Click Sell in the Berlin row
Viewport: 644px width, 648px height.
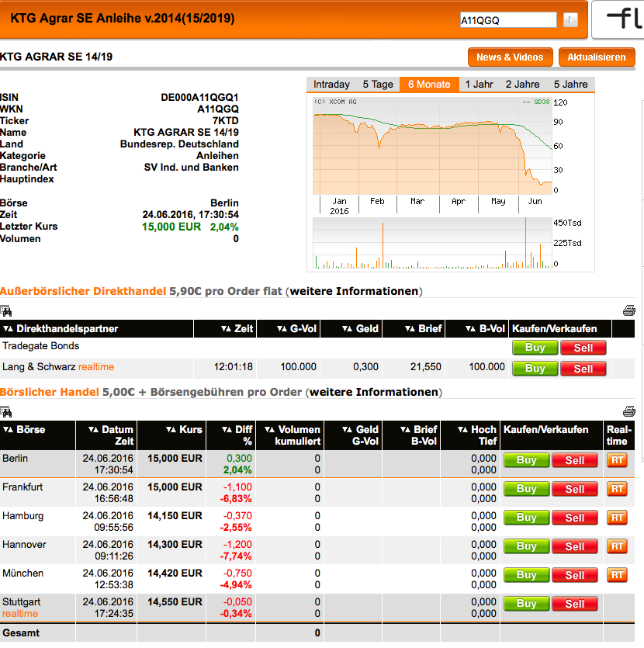575,460
